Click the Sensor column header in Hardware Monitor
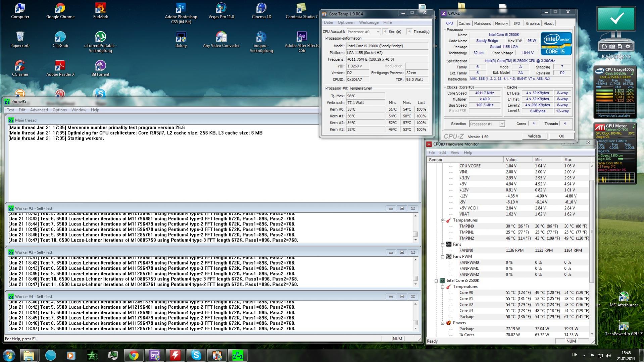The width and height of the screenshot is (644, 362). tap(465, 160)
